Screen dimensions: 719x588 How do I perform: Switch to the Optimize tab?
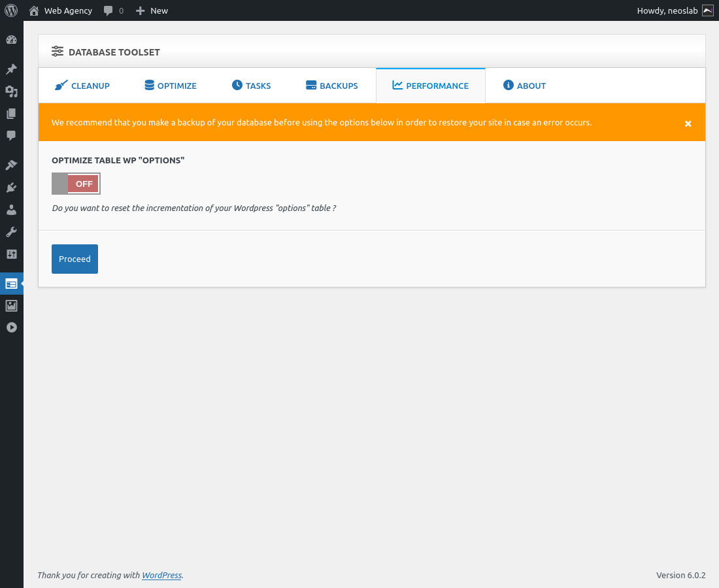coord(171,86)
